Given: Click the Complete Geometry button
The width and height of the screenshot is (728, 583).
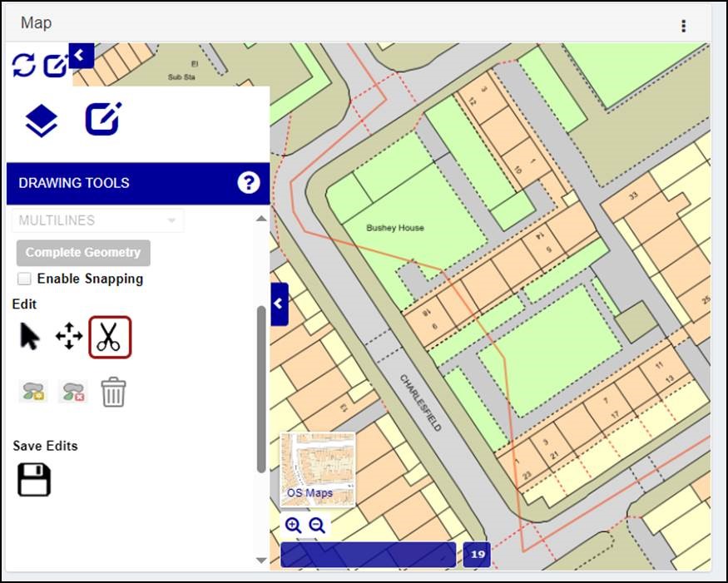Looking at the screenshot, I should point(83,253).
